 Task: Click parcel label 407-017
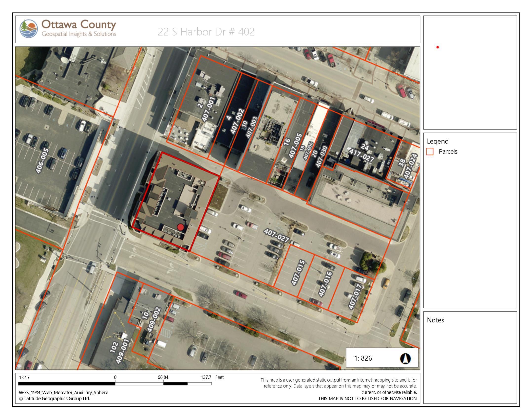pos(355,297)
